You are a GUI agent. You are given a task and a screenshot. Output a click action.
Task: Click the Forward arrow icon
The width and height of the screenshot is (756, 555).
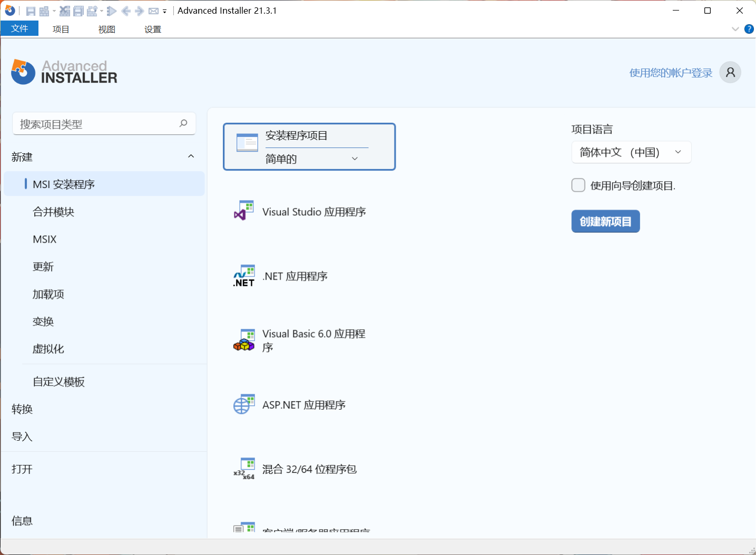[x=140, y=11]
